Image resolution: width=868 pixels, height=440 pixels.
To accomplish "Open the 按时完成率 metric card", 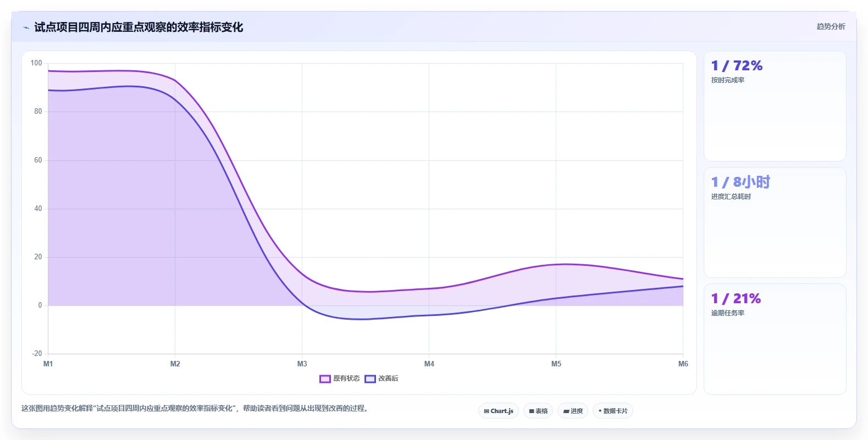I will point(775,106).
